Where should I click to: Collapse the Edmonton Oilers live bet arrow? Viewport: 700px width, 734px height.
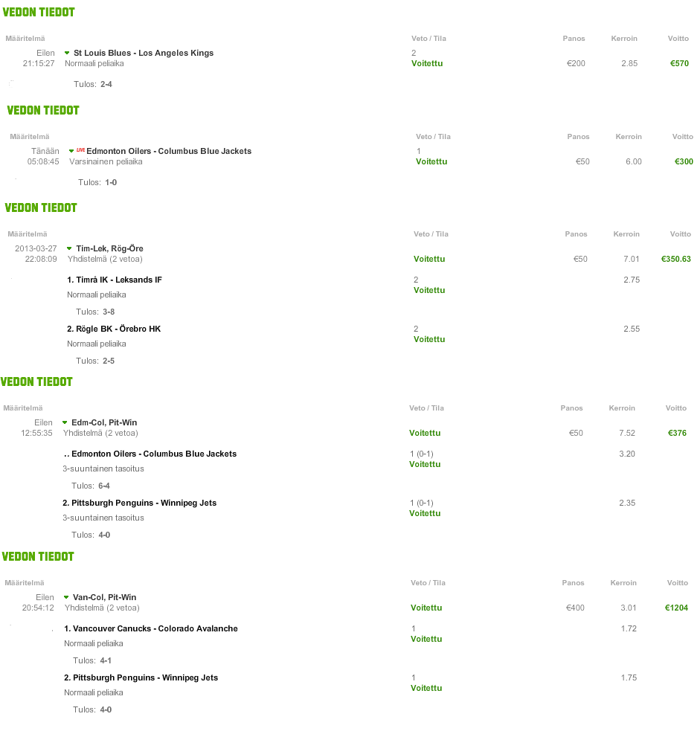pos(71,151)
